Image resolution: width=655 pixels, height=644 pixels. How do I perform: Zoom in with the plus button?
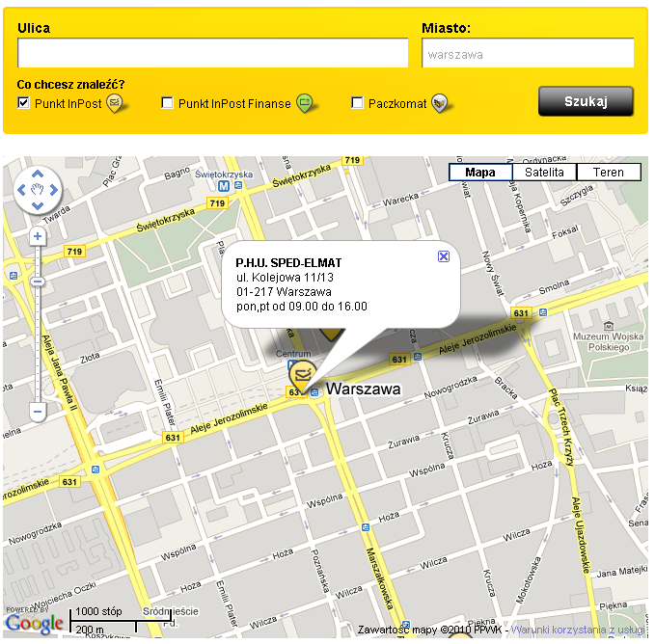tap(38, 236)
